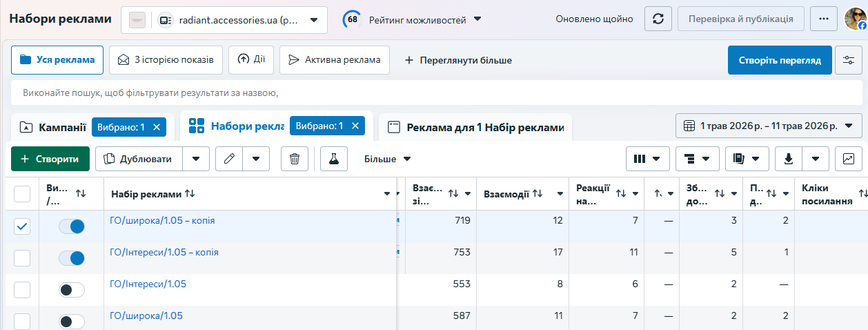
Task: Open the charts view icon
Action: [849, 159]
